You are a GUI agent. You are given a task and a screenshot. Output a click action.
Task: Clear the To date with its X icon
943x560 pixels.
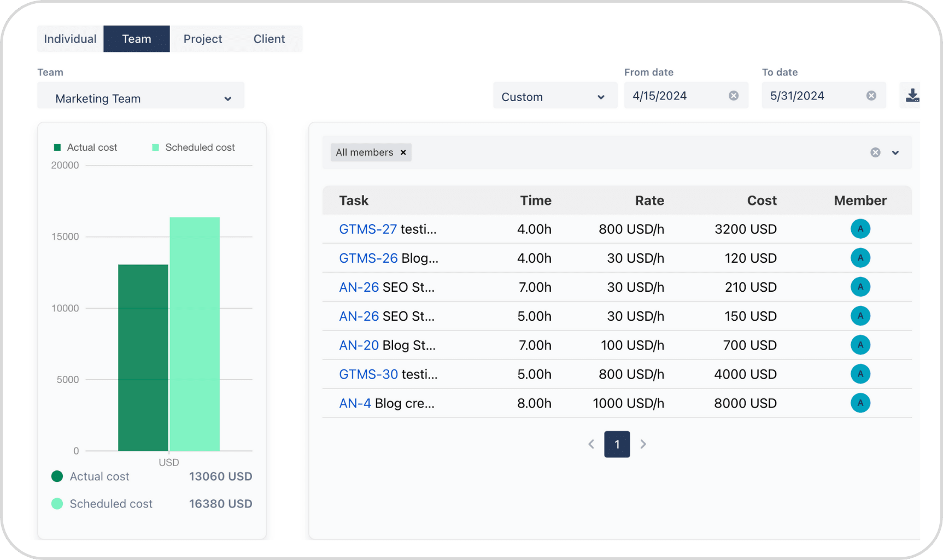point(871,95)
